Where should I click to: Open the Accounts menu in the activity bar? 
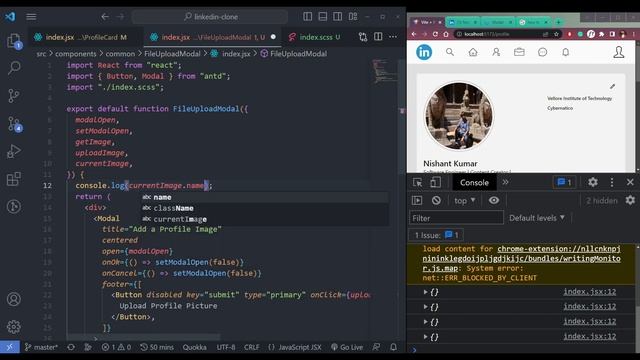(14, 299)
